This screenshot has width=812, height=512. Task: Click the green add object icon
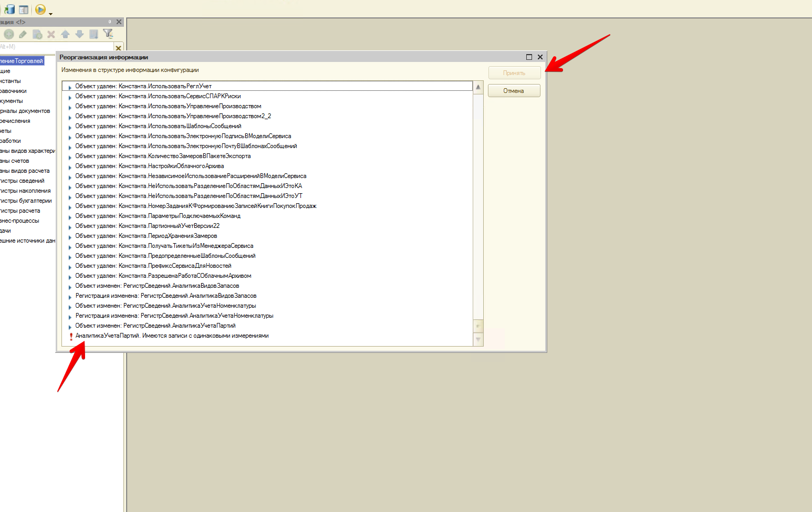(9, 34)
